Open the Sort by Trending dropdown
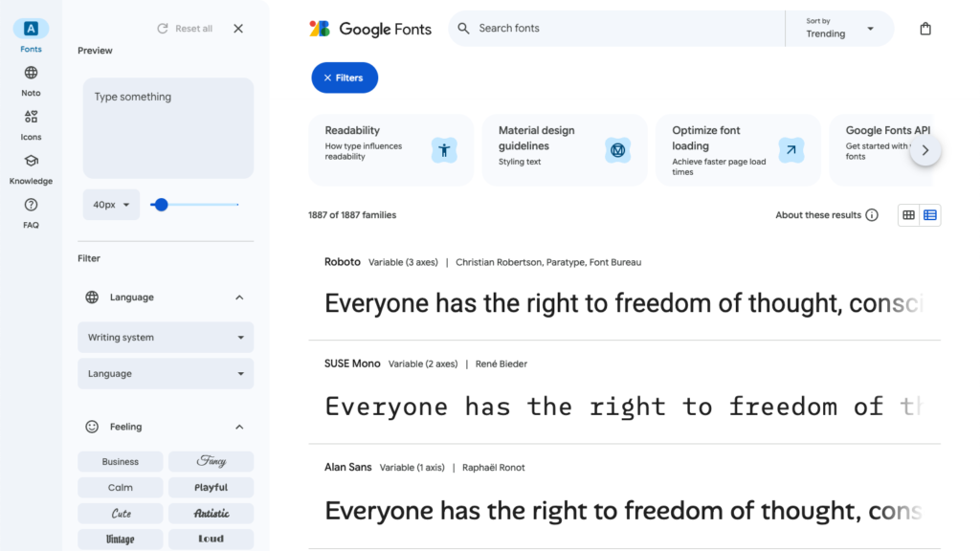 [x=838, y=28]
